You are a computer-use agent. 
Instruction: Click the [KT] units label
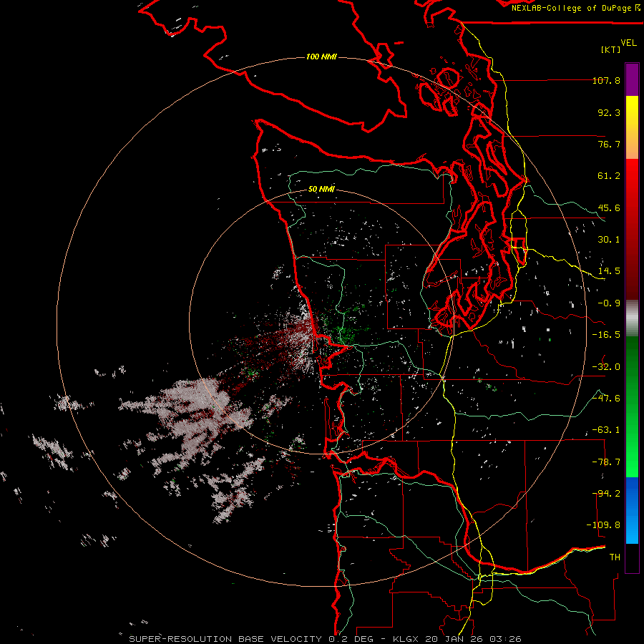pyautogui.click(x=611, y=49)
